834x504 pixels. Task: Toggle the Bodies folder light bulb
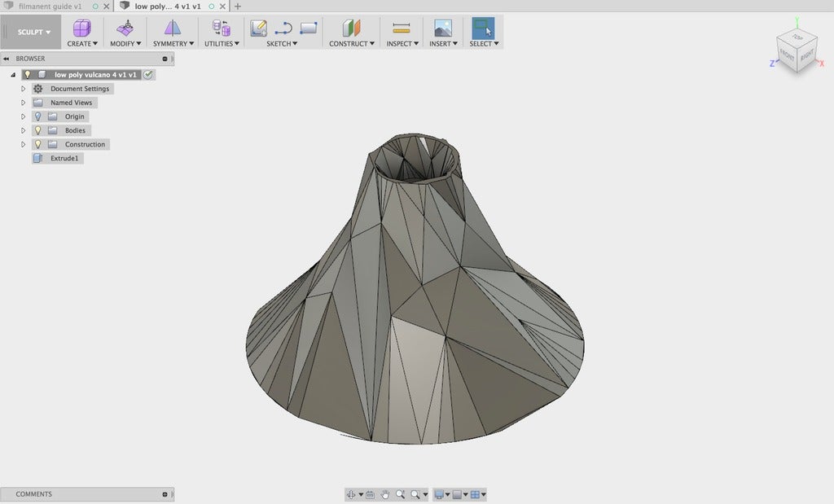click(x=37, y=130)
